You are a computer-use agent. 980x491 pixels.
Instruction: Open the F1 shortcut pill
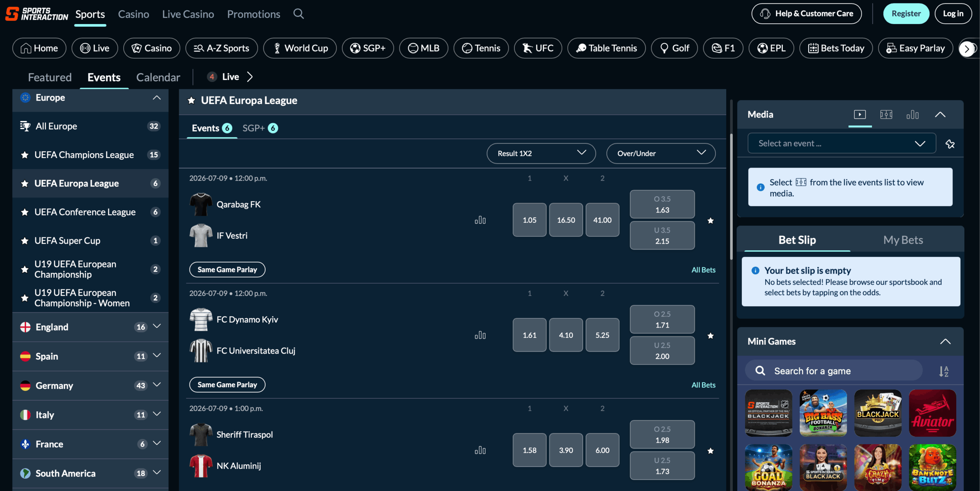point(723,48)
